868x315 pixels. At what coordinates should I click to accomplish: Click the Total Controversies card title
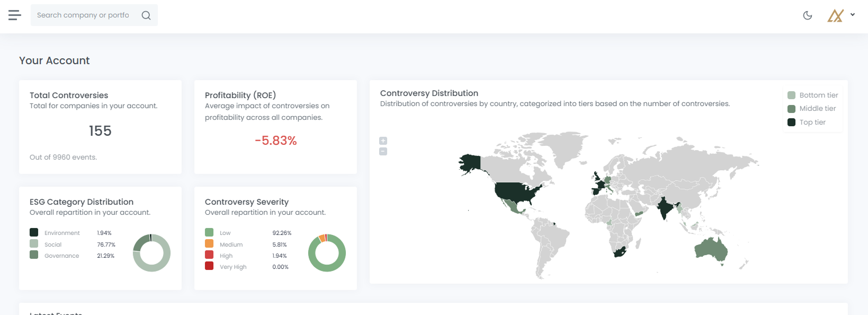pos(69,95)
